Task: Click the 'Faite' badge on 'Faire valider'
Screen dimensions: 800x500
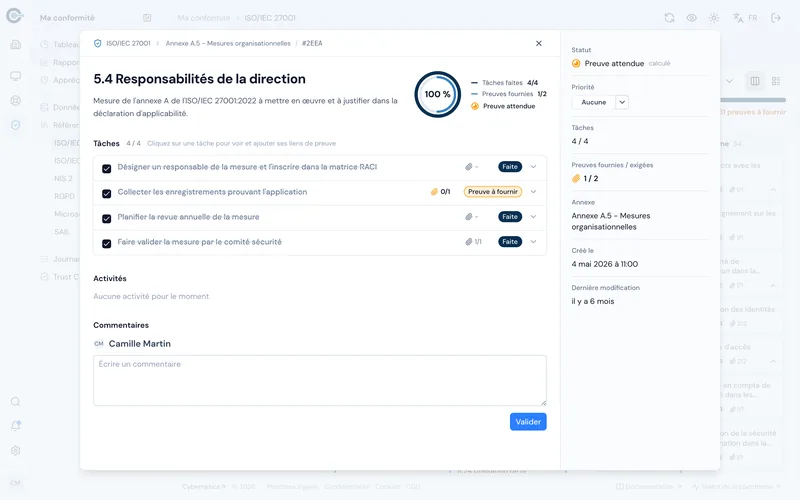Action: click(x=510, y=242)
